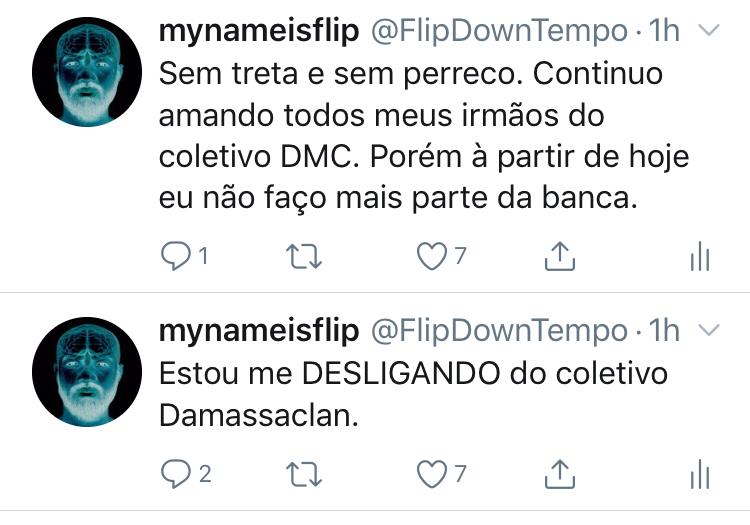The image size is (750, 525).
Task: Open mynameisflip display name on first tweet
Action: (x=259, y=32)
